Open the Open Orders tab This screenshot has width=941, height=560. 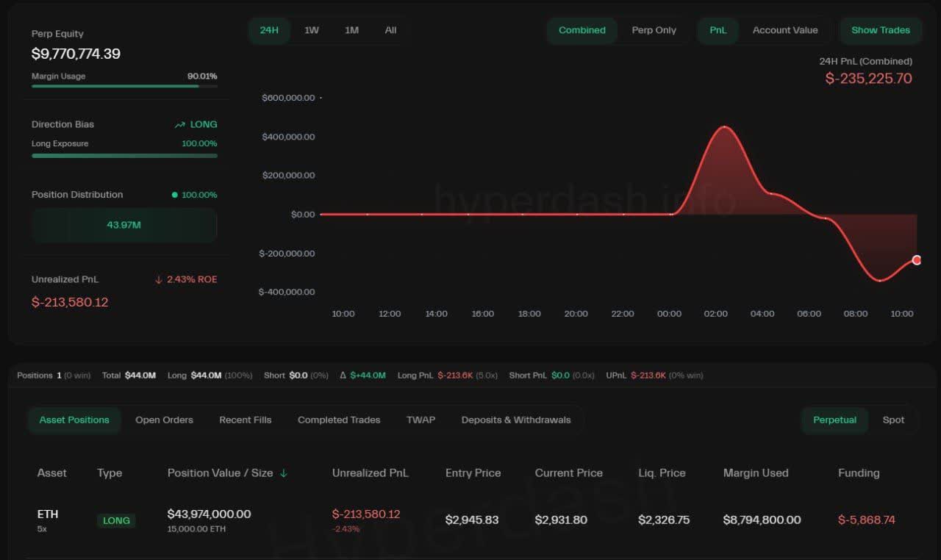coord(164,420)
